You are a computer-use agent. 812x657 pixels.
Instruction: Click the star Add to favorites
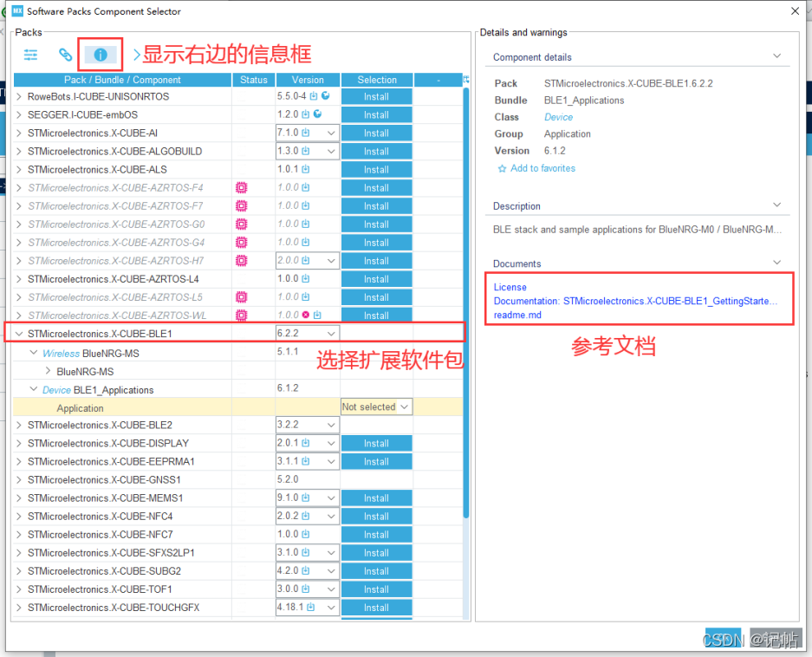(x=502, y=169)
